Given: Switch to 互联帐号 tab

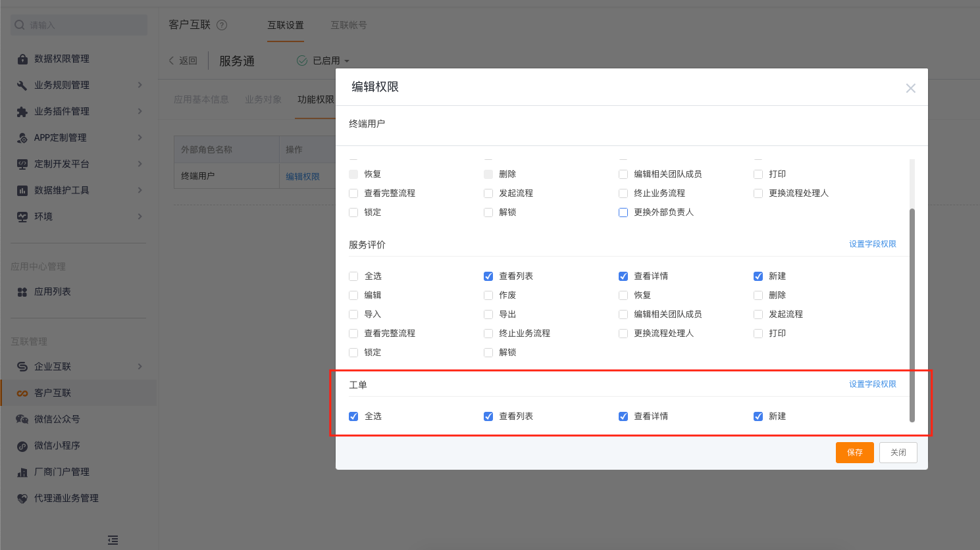Looking at the screenshot, I should click(x=349, y=25).
